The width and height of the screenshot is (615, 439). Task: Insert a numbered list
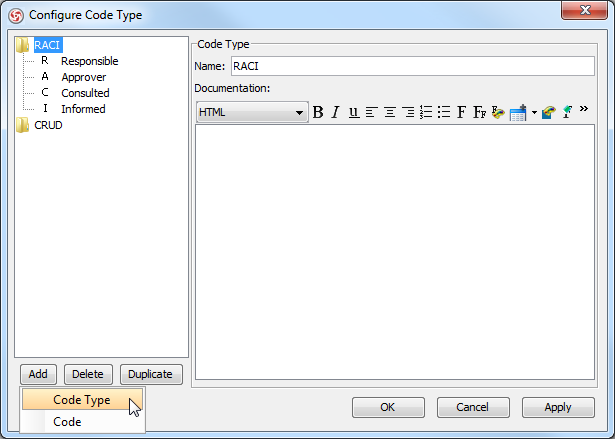(x=426, y=112)
